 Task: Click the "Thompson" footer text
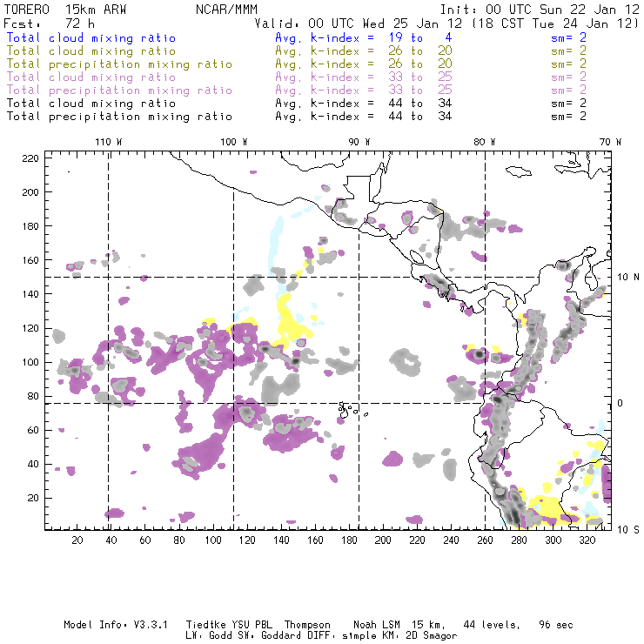(307, 626)
